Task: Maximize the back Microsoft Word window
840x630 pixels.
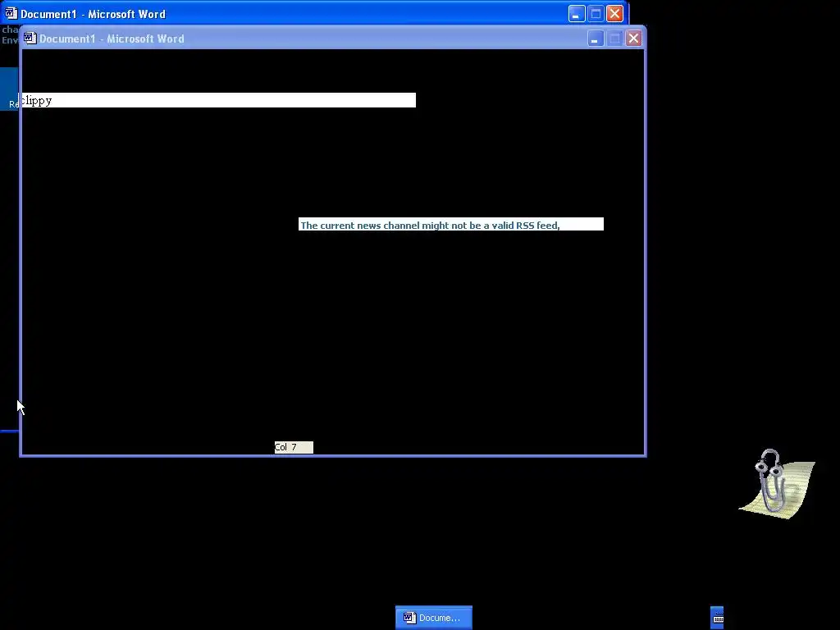Action: point(596,13)
